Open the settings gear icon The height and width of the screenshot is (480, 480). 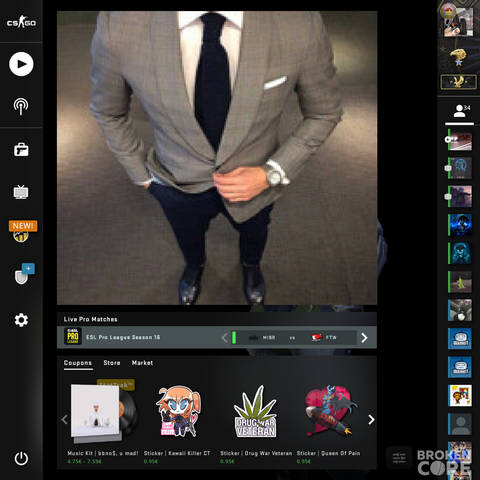click(21, 320)
